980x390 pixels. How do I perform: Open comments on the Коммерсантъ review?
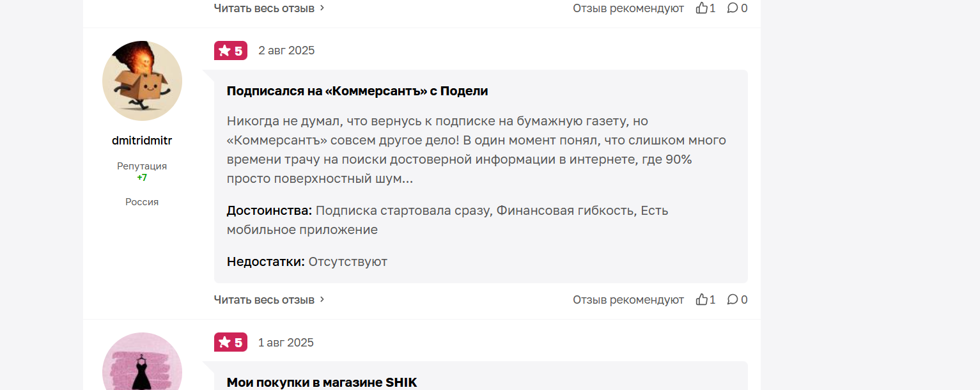[733, 299]
